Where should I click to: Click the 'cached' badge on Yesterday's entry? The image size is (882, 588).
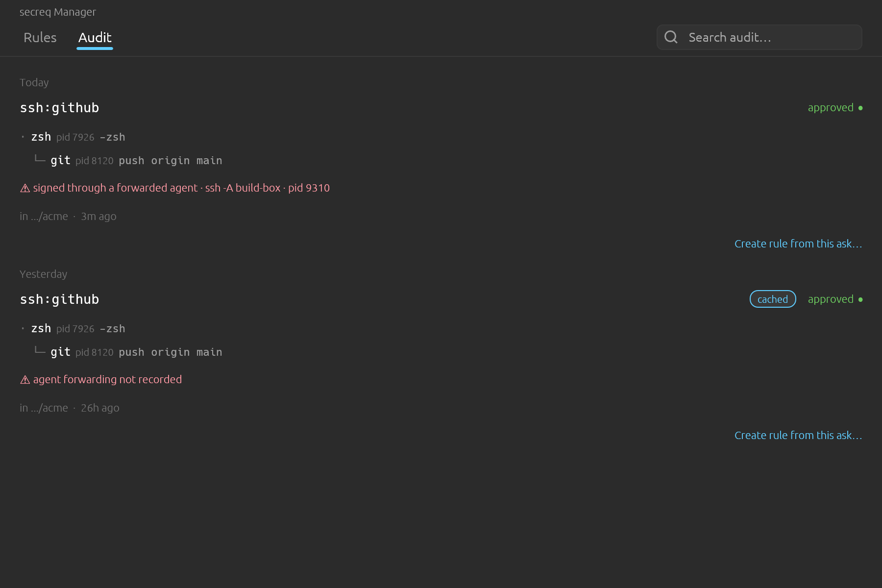click(x=773, y=299)
